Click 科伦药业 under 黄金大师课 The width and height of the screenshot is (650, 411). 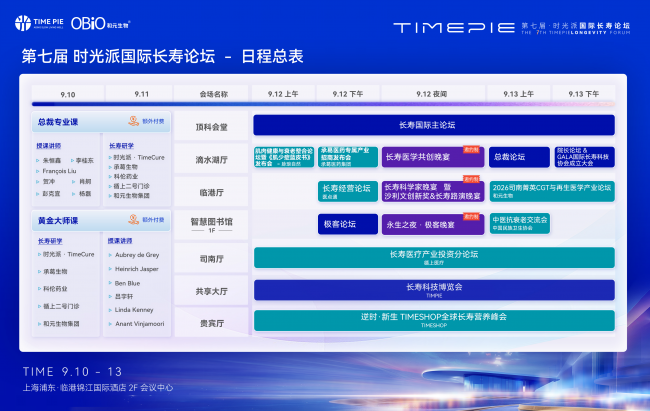click(x=55, y=289)
